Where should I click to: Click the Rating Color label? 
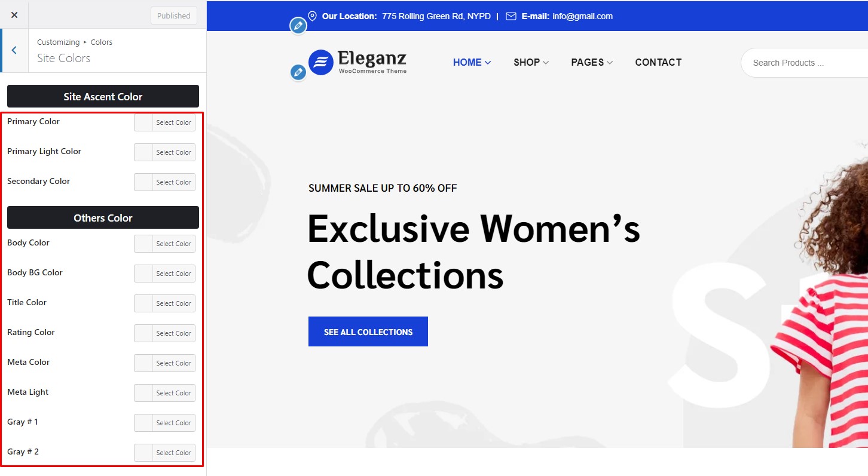(x=31, y=332)
